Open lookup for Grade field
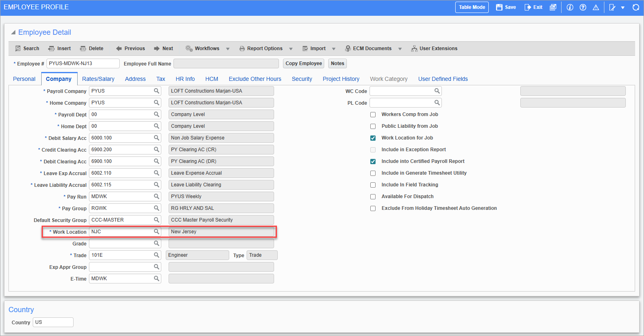Viewport: 644px width, 336px height. 156,243
